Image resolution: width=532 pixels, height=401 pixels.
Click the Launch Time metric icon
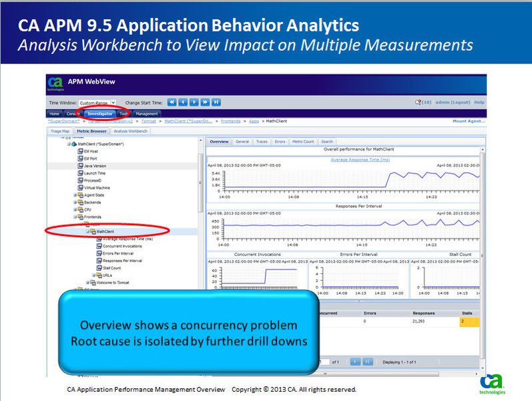[x=80, y=173]
